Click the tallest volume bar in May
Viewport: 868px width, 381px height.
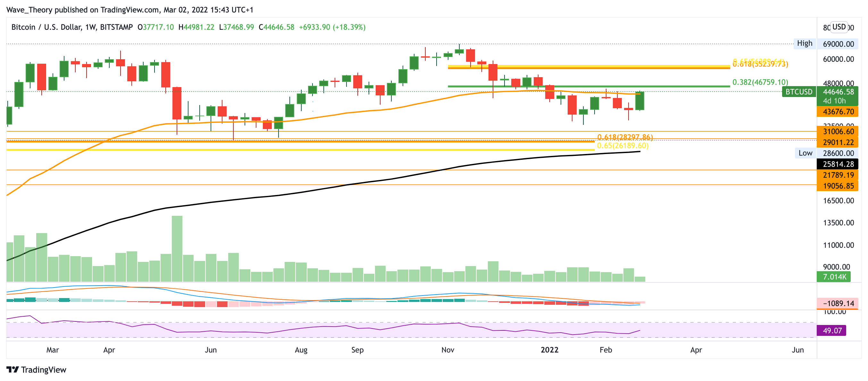(177, 248)
